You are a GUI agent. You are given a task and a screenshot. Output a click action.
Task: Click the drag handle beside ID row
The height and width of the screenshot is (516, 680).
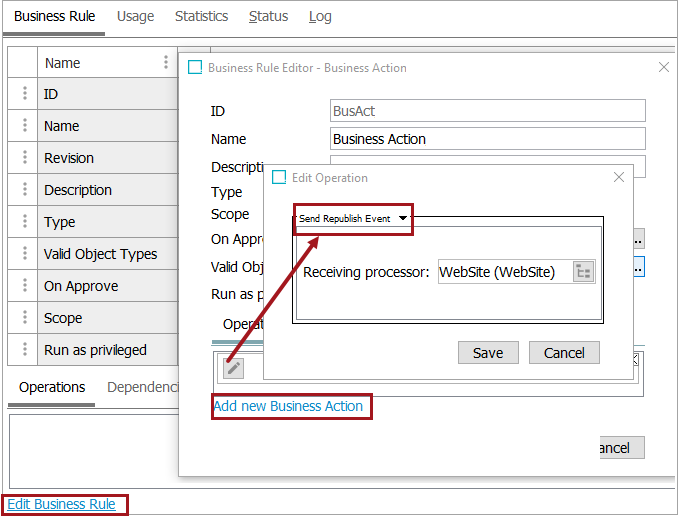[x=24, y=94]
